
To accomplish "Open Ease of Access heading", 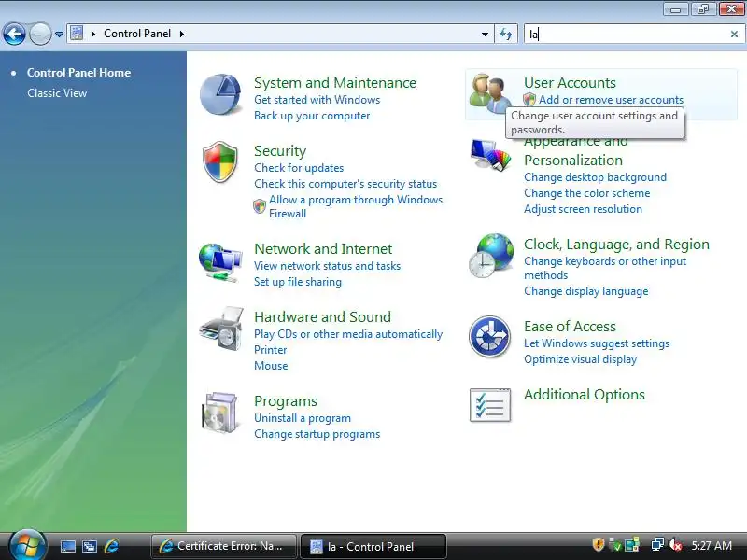I will (570, 327).
